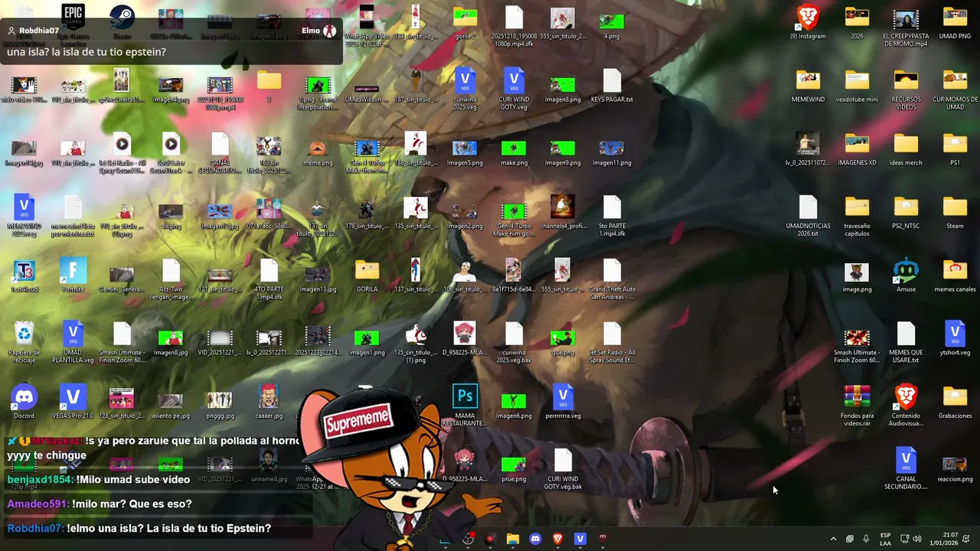Select the make.png green screen image
The height and width of the screenshot is (551, 980).
point(514,150)
